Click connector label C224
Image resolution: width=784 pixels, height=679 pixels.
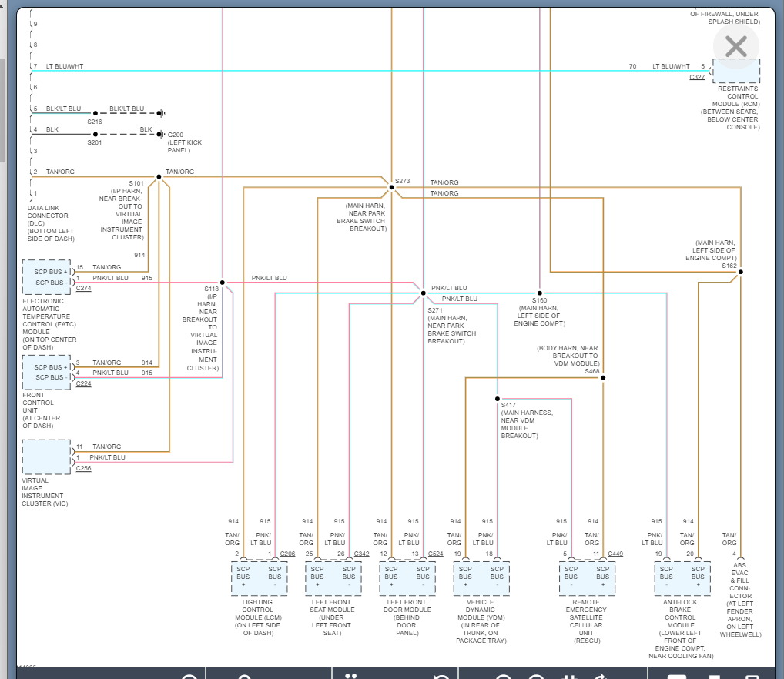click(x=83, y=383)
